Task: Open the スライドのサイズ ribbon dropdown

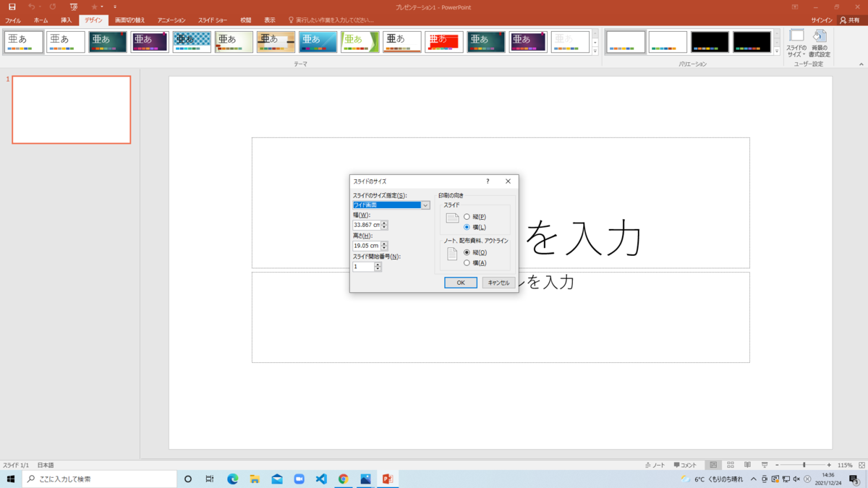Action: [x=798, y=43]
